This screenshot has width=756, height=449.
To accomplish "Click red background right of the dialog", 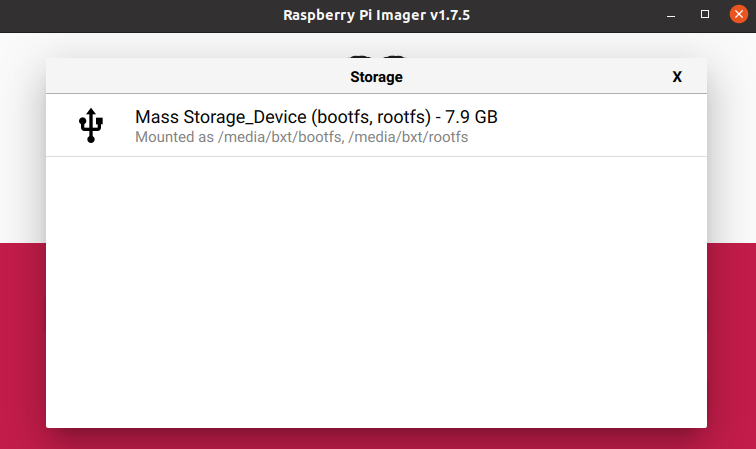I will pyautogui.click(x=731, y=338).
